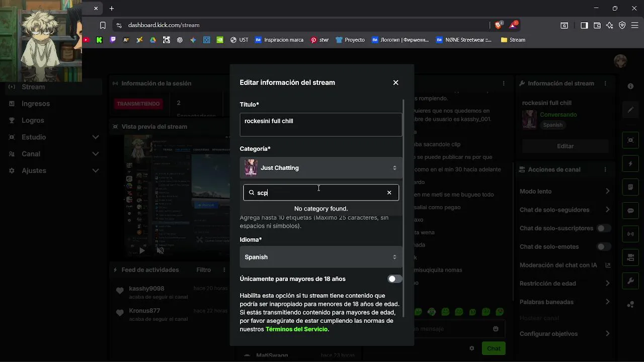Toggle Chat de solo-emotes switch
The height and width of the screenshot is (362, 644).
[x=603, y=247]
